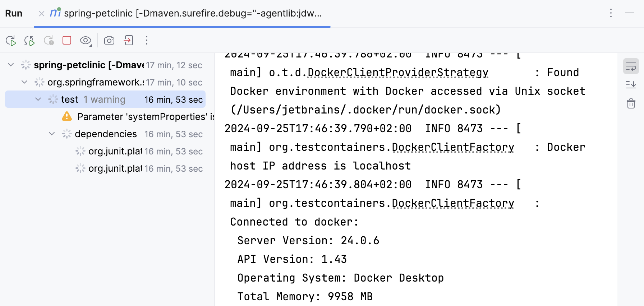Close the spring-petclinic run tab
The width and height of the screenshot is (644, 306).
(x=42, y=14)
